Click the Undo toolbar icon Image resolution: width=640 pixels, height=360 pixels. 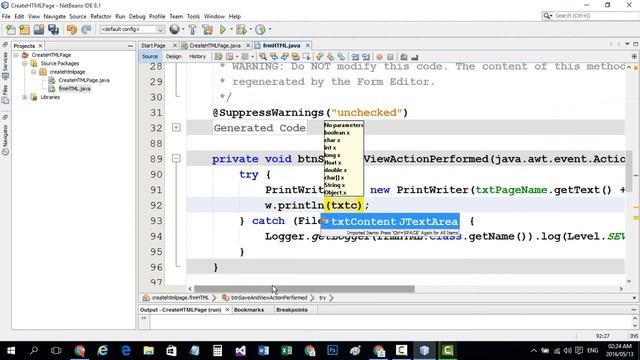pos(72,29)
